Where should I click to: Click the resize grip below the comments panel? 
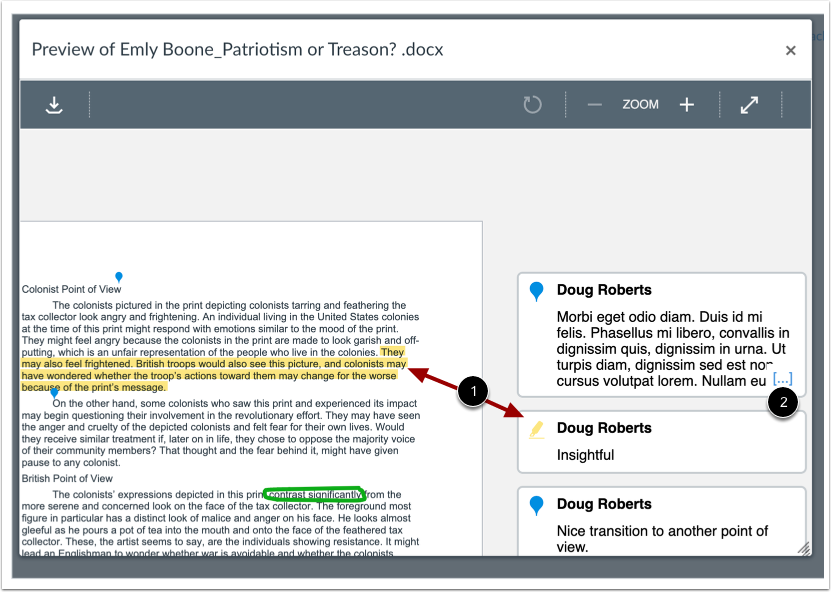807,548
